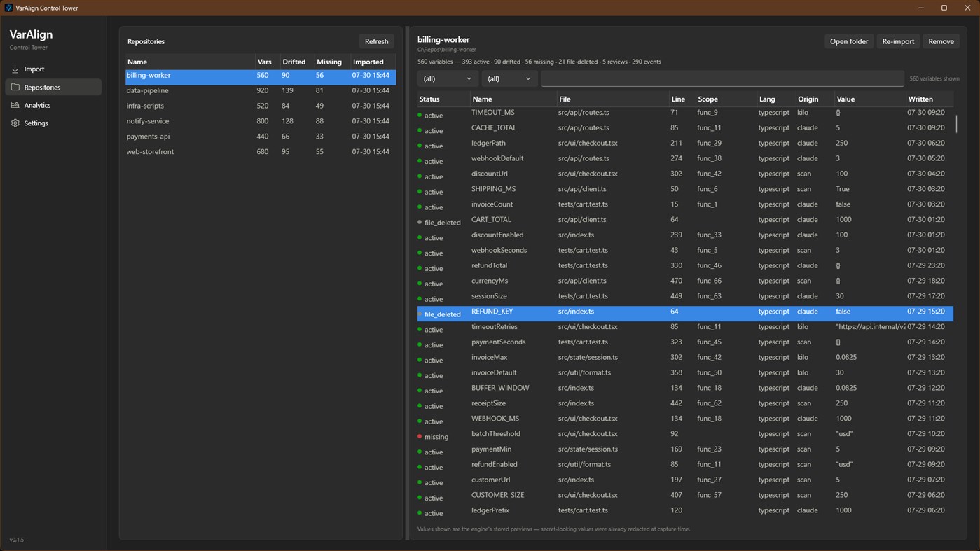Click the Repositories folder icon in sidebar
The width and height of the screenshot is (980, 551).
(15, 88)
